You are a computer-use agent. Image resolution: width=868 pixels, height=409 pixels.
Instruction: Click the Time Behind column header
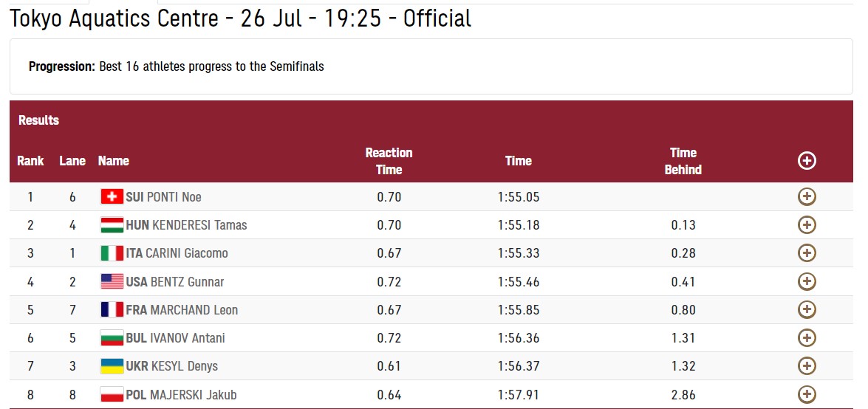point(683,161)
